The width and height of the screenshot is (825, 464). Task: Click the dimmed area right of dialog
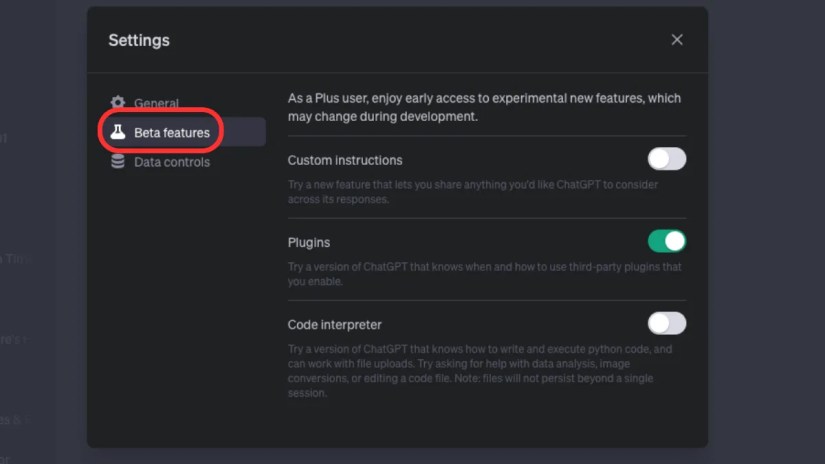[x=766, y=231]
